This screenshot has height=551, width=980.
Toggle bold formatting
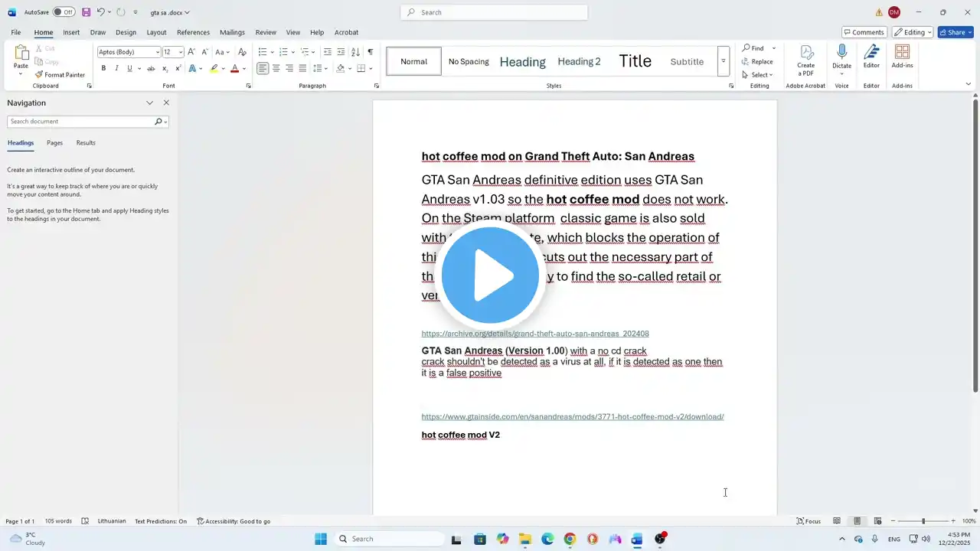[103, 68]
